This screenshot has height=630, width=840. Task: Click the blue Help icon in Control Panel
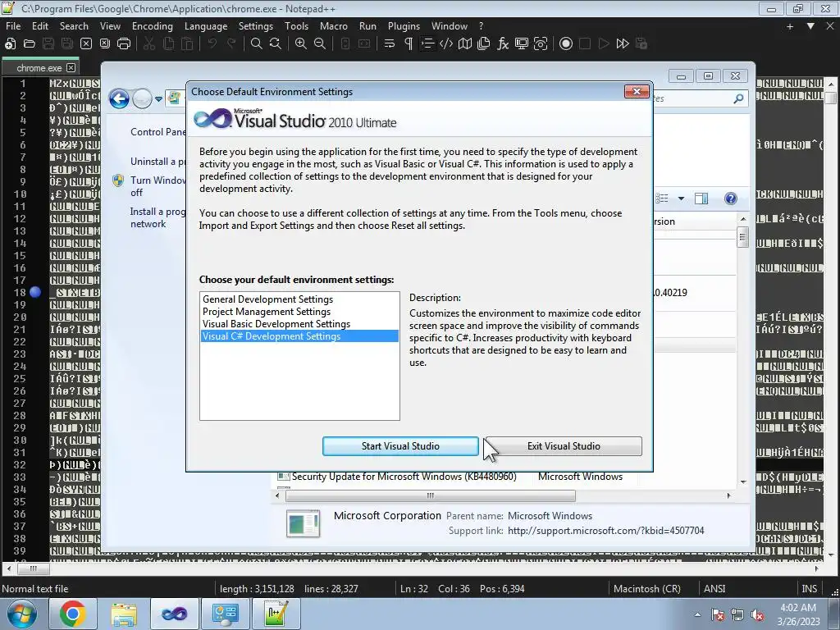click(x=730, y=199)
